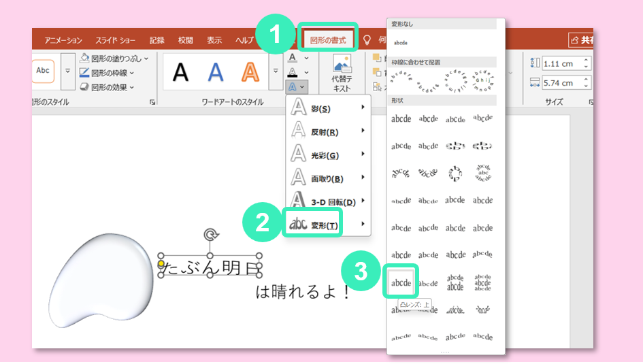The width and height of the screenshot is (643, 364).
Task: Click the shape height field showing 1.11 cm
Action: (558, 63)
